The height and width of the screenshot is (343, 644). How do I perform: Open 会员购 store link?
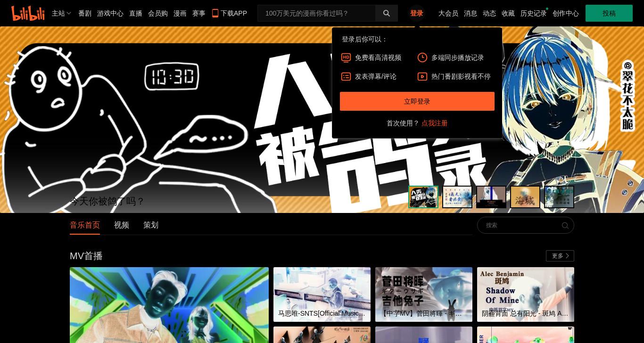point(158,13)
